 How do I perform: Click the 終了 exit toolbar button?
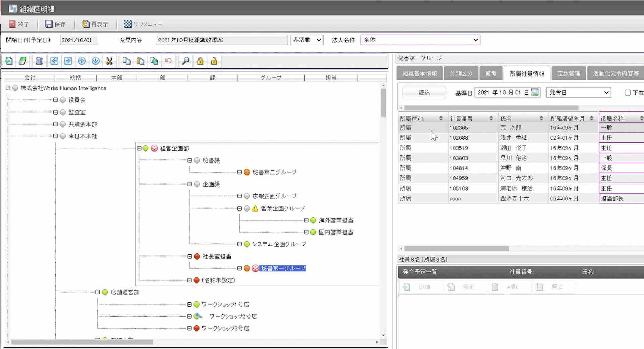(19, 24)
